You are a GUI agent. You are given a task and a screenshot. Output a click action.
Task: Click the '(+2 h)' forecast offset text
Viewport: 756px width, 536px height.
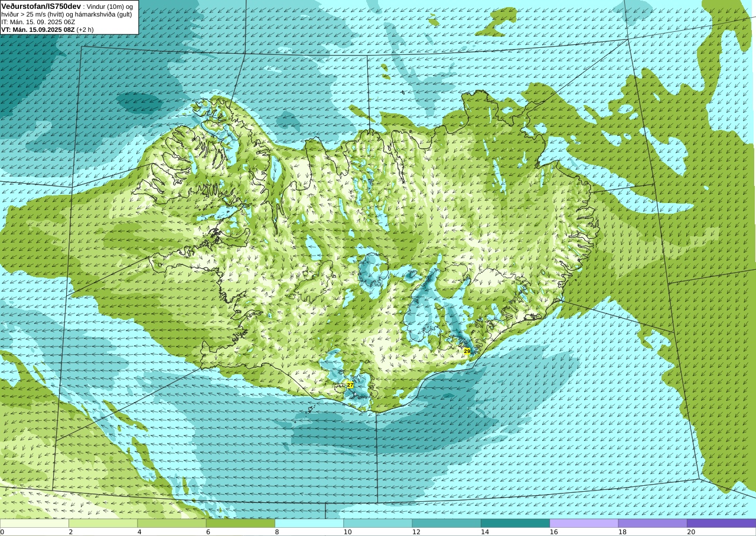pos(85,30)
